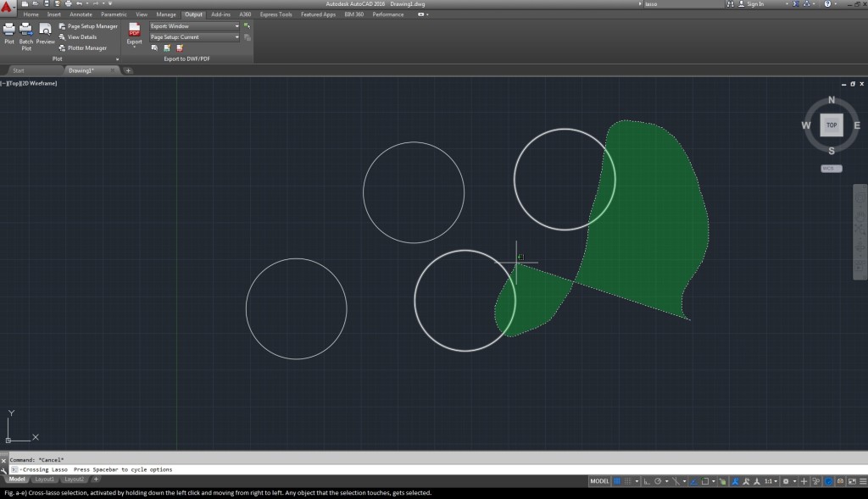The width and height of the screenshot is (868, 499).
Task: Click the TOP face of the ViewCube
Action: point(832,125)
